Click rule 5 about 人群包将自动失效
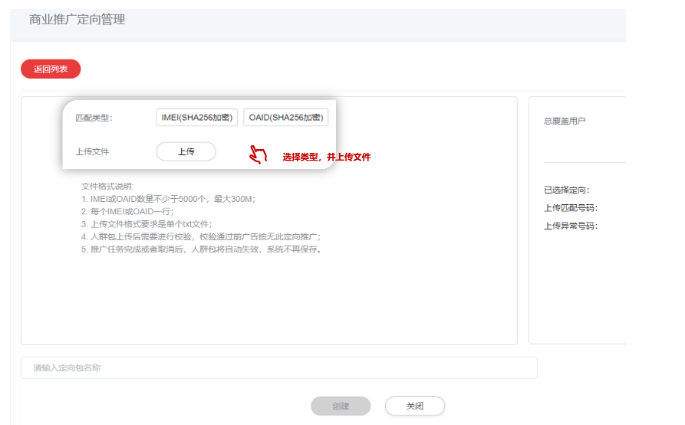Screen dimensions: 685x425 (201, 249)
